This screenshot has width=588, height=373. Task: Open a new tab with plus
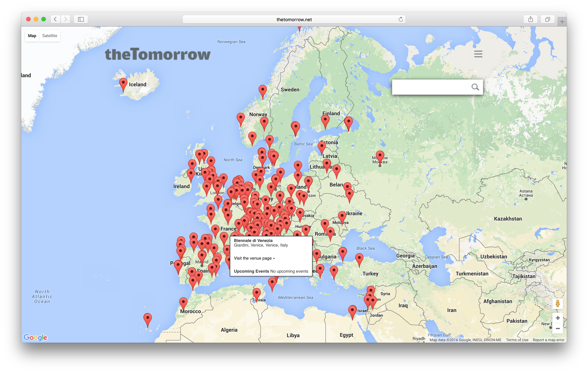point(562,22)
